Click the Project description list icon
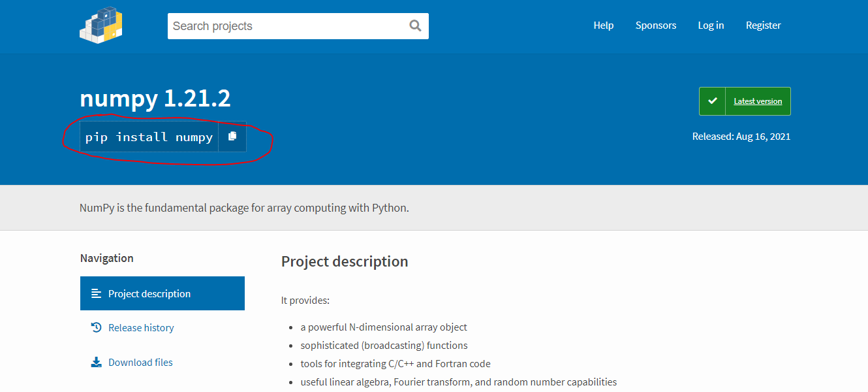The height and width of the screenshot is (392, 868). pyautogui.click(x=97, y=293)
